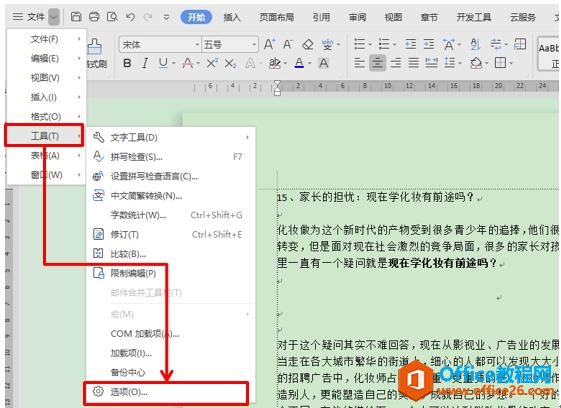This screenshot has width=561, height=408.
Task: Undo the last action
Action: (130, 16)
